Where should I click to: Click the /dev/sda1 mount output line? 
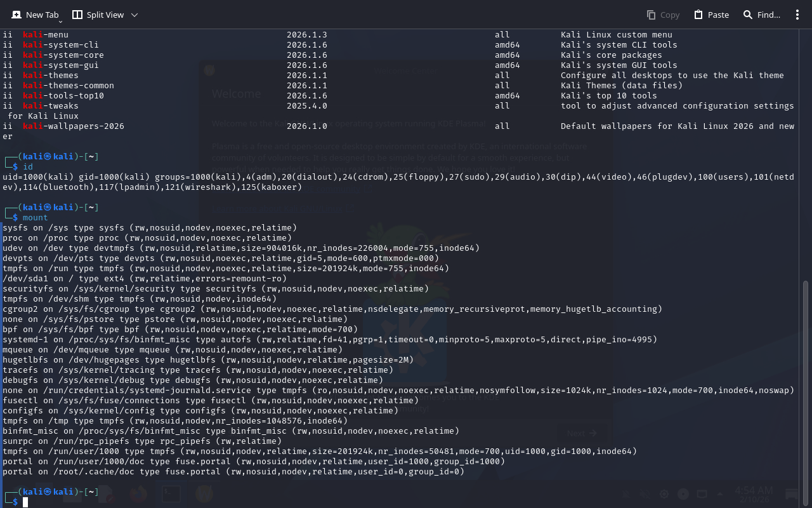point(145,279)
